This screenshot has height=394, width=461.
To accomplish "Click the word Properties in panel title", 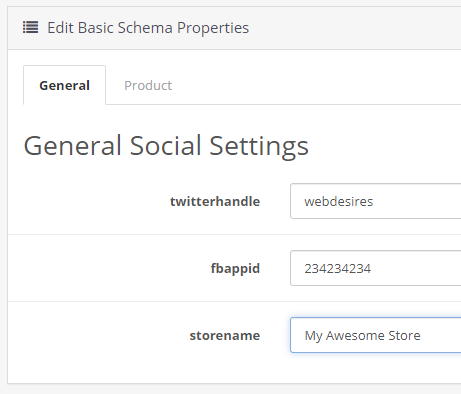I will click(x=213, y=28).
